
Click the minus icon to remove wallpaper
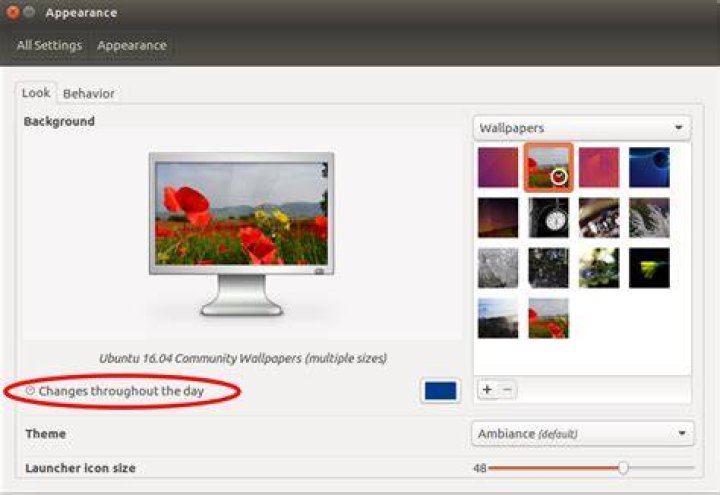pos(507,389)
